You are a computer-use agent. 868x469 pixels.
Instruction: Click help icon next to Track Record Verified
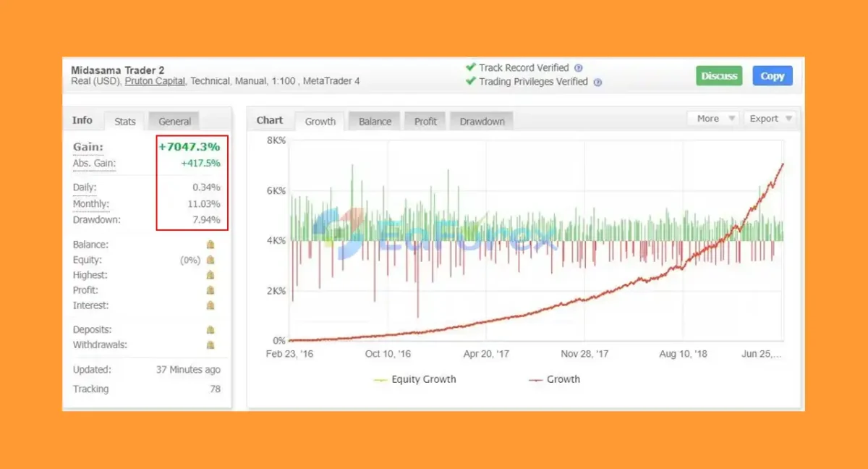(579, 68)
